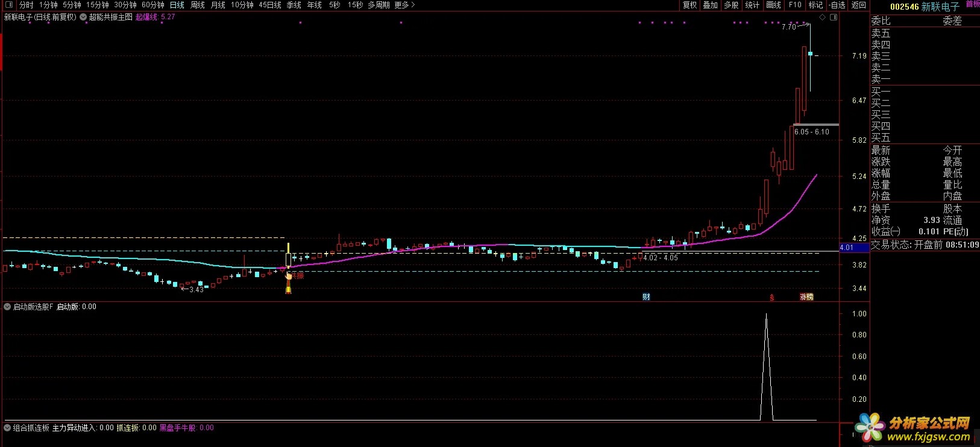This screenshot has height=447, width=980.
Task: Click 净资 value 3.93
Action: [932, 220]
